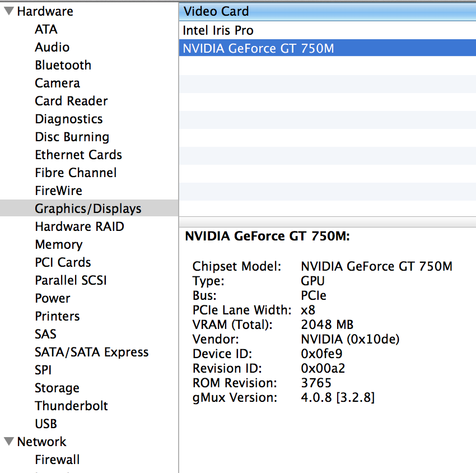The image size is (476, 473).
Task: Select Camera in the hardware list
Action: click(x=57, y=83)
